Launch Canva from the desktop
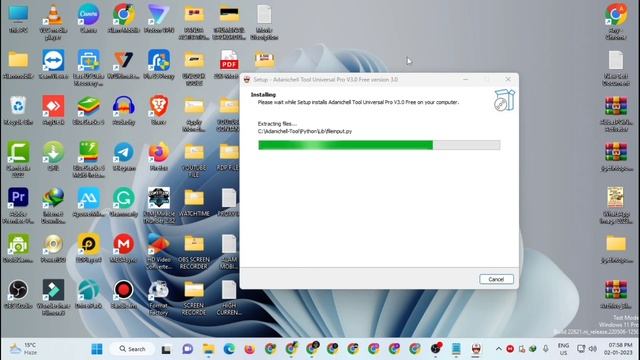 89,19
